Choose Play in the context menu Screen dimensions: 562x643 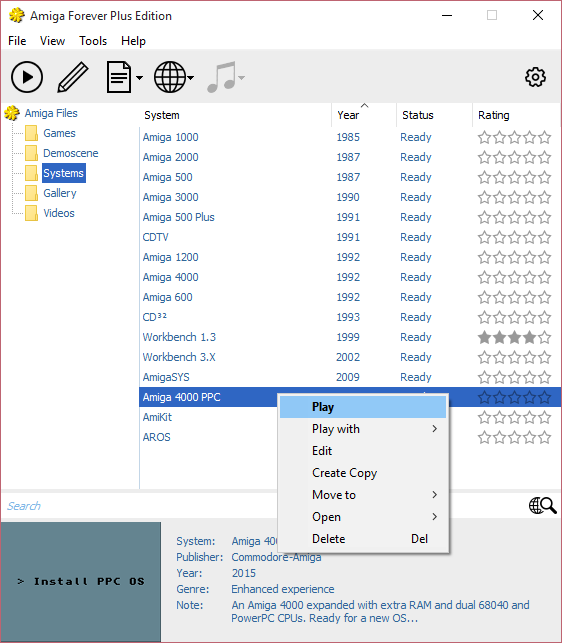coord(363,407)
